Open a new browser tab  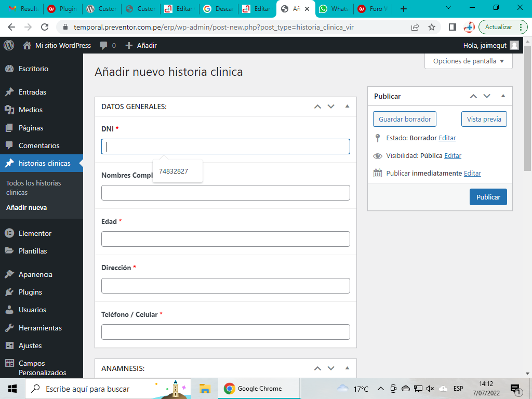click(x=403, y=9)
